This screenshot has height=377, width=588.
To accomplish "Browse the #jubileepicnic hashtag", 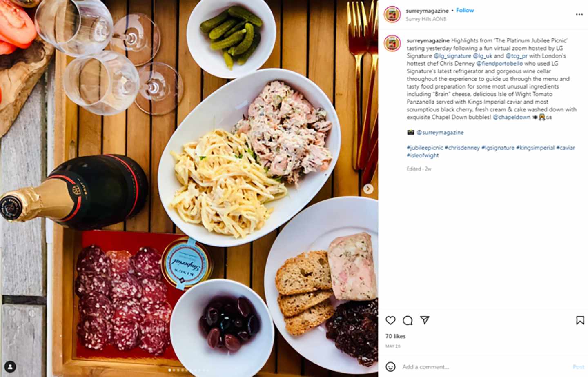I will coord(425,148).
